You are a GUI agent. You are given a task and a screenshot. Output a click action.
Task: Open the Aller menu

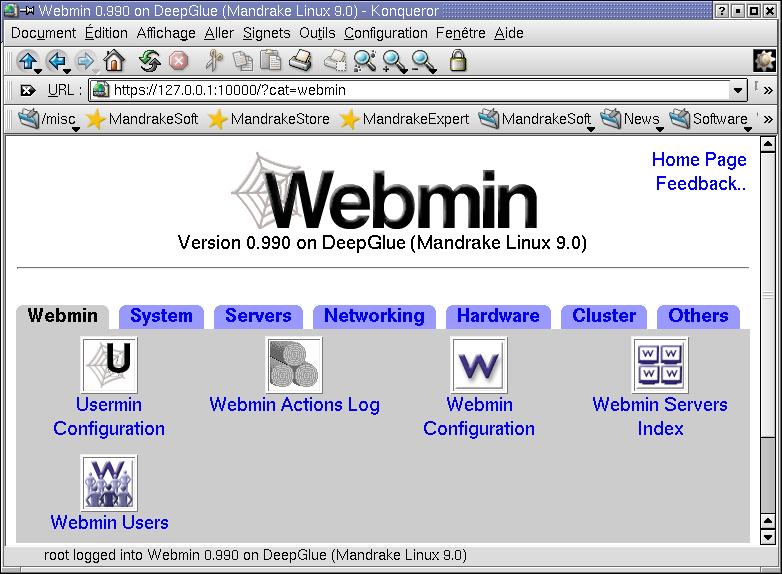[219, 33]
